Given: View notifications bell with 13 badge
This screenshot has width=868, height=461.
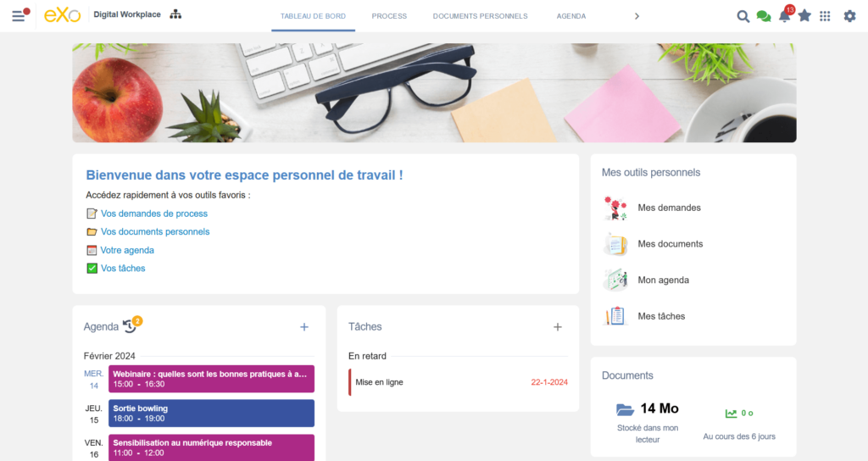Looking at the screenshot, I should [x=785, y=15].
